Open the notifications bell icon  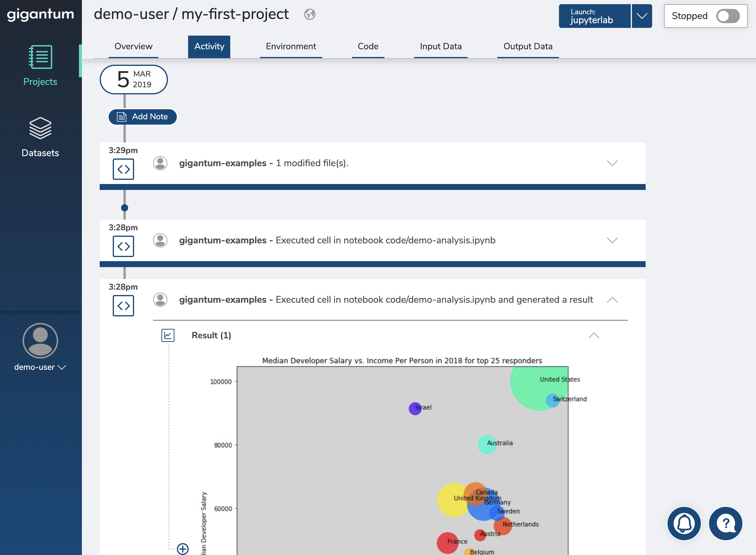click(x=684, y=523)
